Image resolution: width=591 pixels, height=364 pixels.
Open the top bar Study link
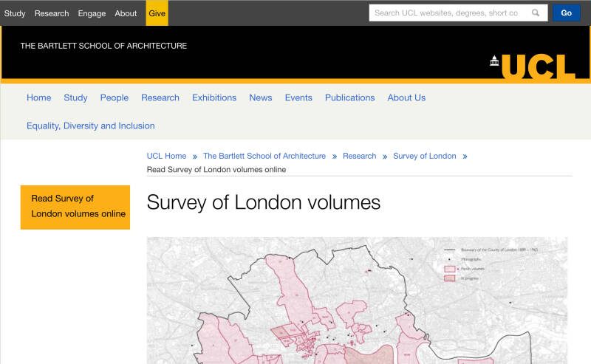(15, 13)
